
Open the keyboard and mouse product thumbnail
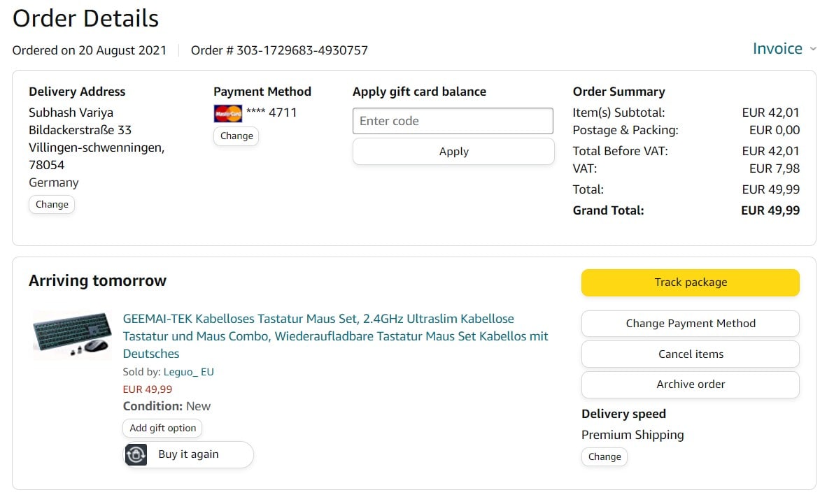click(x=72, y=334)
